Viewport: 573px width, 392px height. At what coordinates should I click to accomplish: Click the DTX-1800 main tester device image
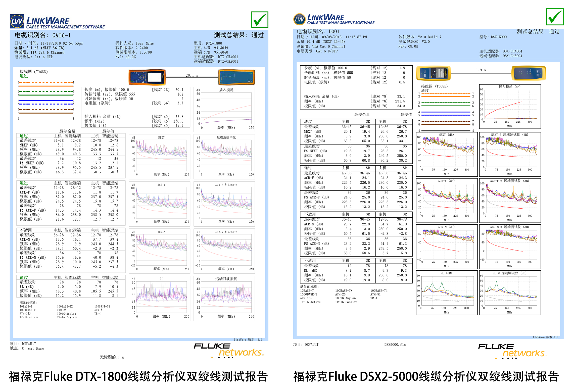[x=147, y=77]
